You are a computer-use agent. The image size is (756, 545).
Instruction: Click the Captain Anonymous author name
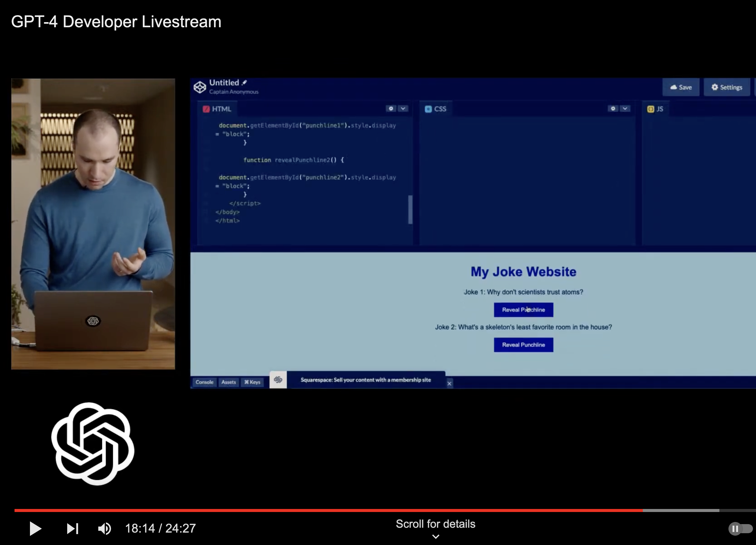tap(234, 92)
